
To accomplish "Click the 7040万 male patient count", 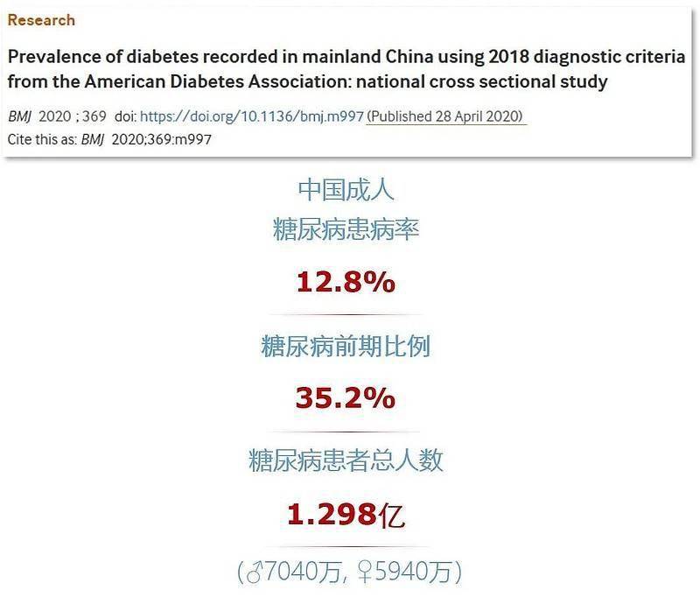I will pos(303,572).
